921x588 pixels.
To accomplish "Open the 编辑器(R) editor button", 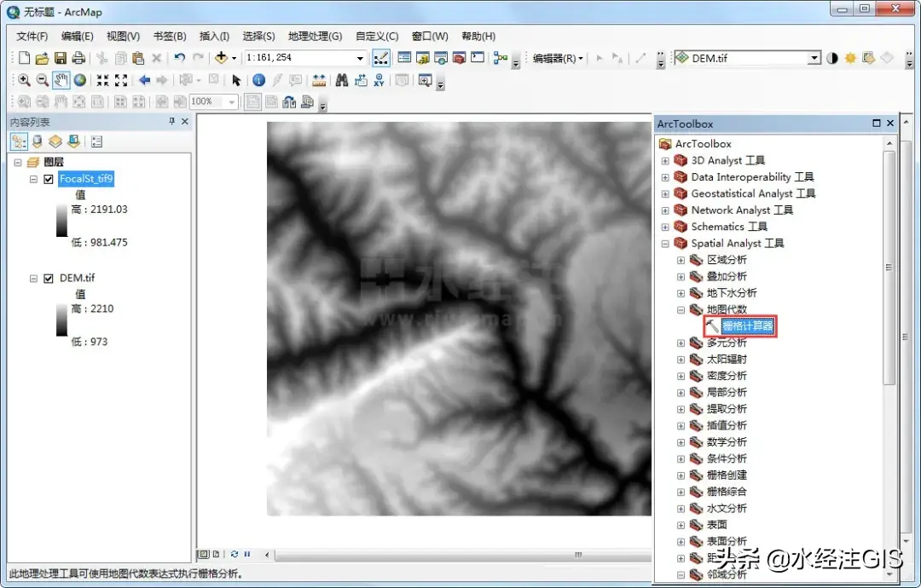I will click(557, 58).
